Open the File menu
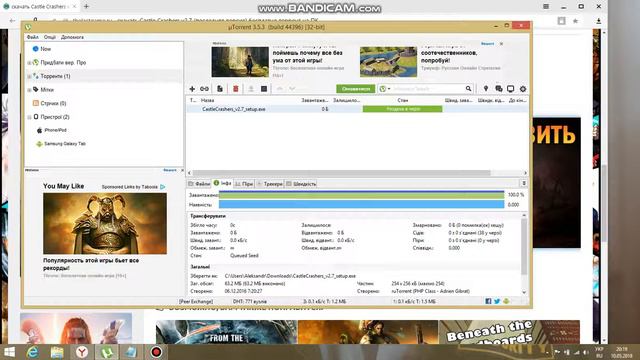The image size is (640, 360). coord(33,37)
